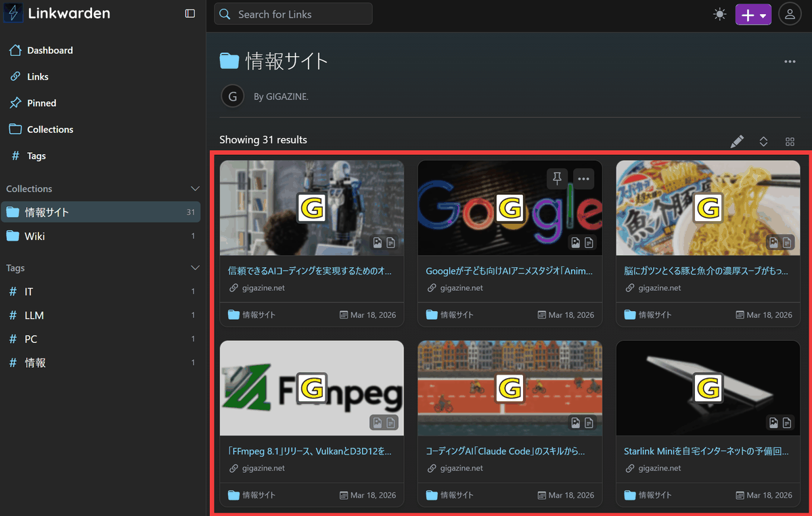
Task: Collapse the Collections section chevron
Action: 195,189
